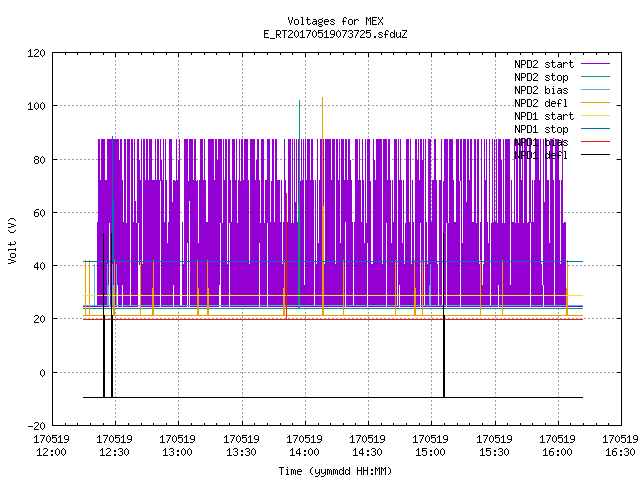Click the x-axis tick label 14:00

[x=304, y=452]
